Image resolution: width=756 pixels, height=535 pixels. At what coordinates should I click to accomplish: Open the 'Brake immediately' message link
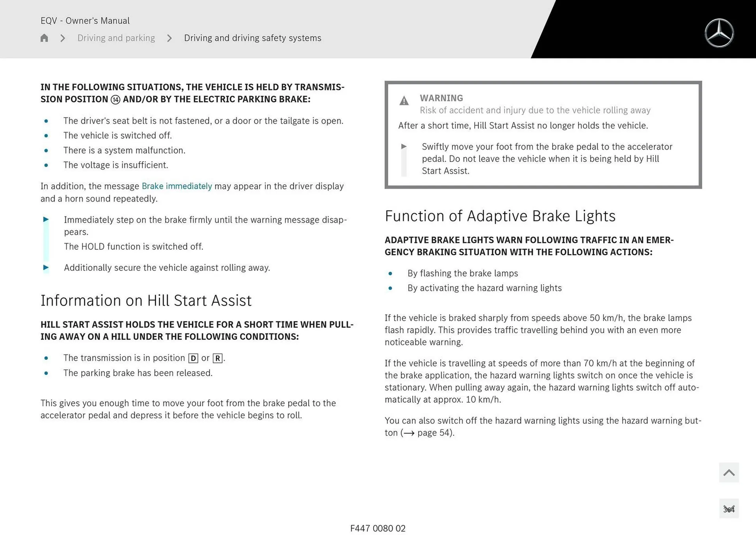(x=177, y=186)
